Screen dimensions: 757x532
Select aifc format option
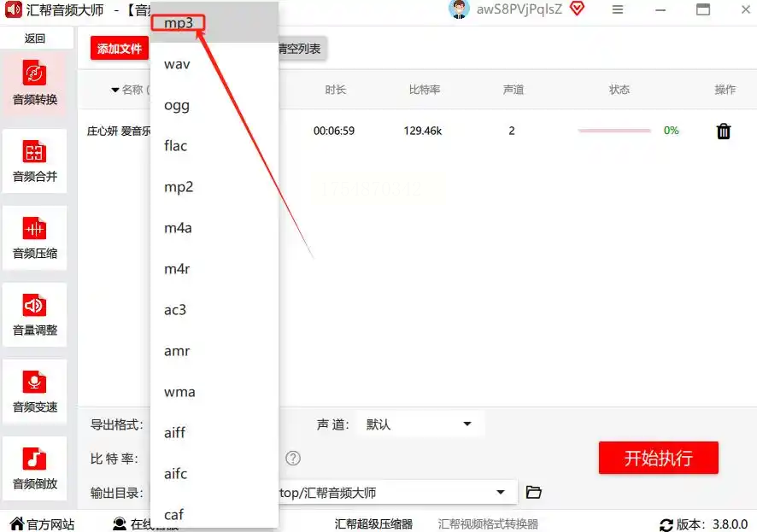click(x=214, y=474)
